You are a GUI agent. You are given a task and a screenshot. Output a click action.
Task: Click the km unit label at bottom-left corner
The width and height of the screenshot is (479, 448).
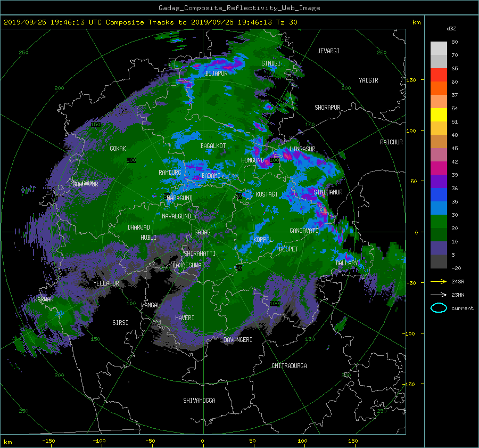(x=7, y=442)
